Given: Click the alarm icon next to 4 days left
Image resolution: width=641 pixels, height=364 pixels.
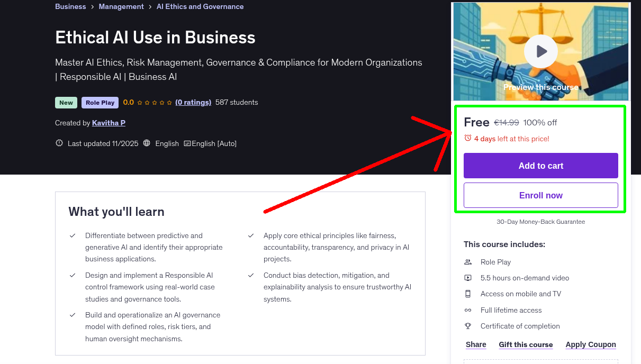Looking at the screenshot, I should (467, 139).
